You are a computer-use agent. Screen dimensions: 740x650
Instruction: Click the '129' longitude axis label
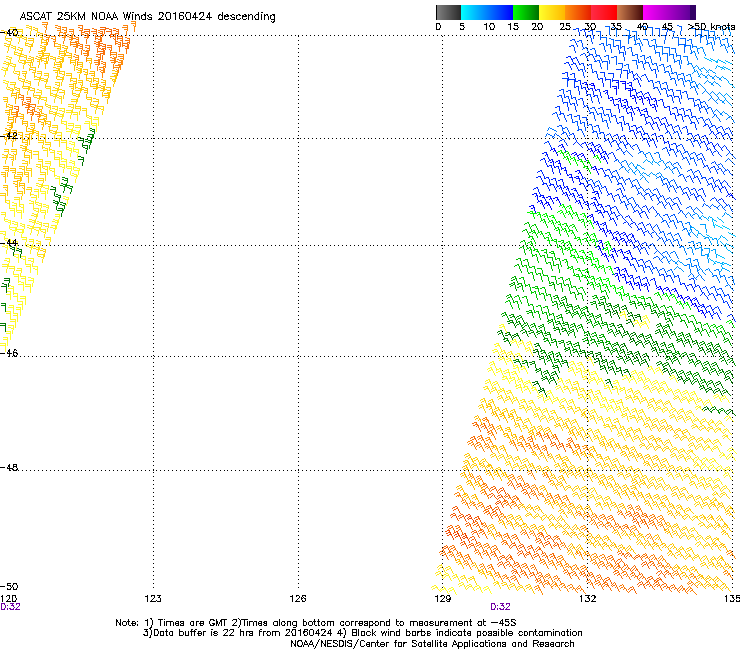tap(443, 599)
